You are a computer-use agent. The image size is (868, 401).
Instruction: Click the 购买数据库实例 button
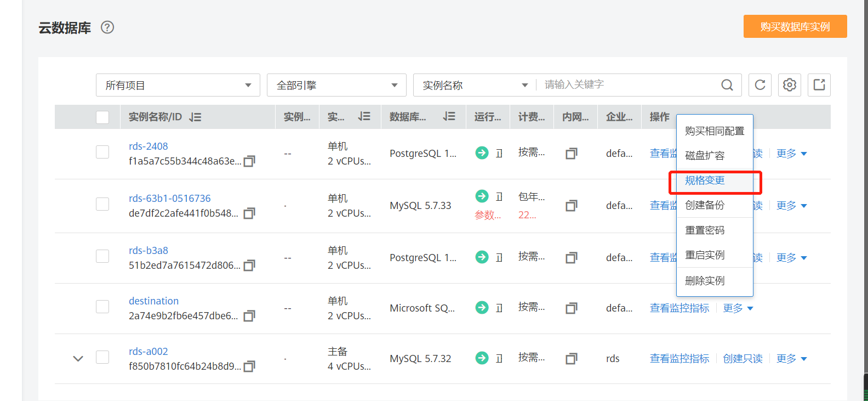pos(795,26)
